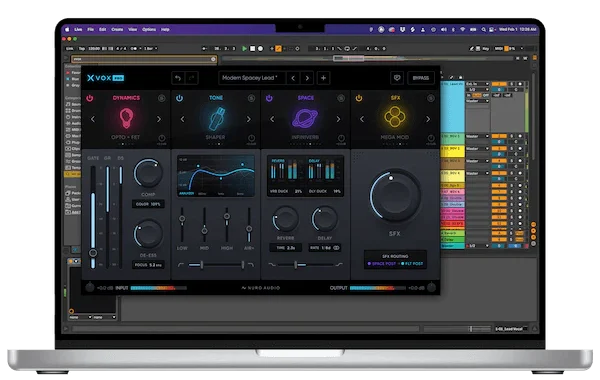Screen dimensions: 600x380
Task: Click the SFX solo S button
Action: [430, 98]
